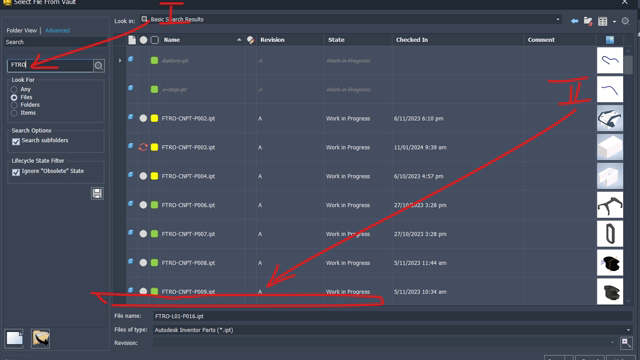Click thumbnail of FTRO-CNPT-P006.ipt
The image size is (640, 360).
[x=610, y=205]
